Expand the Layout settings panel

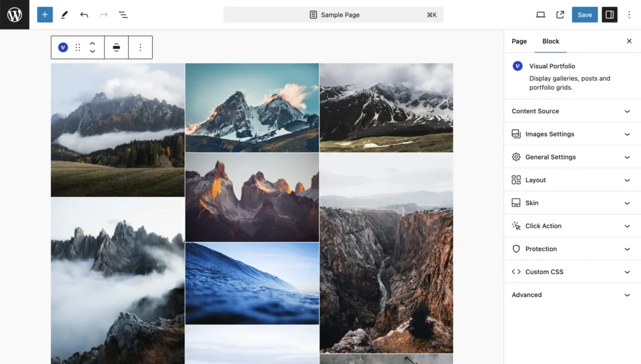(572, 180)
